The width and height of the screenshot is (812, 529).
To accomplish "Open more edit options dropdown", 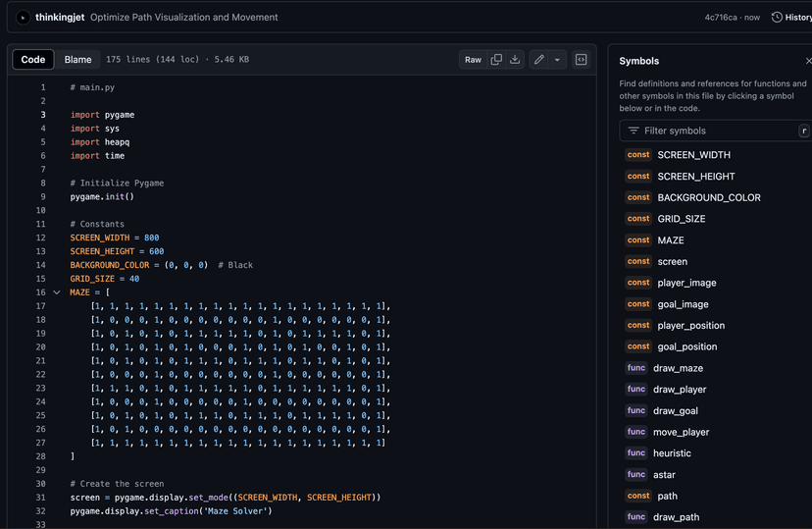I will [557, 60].
